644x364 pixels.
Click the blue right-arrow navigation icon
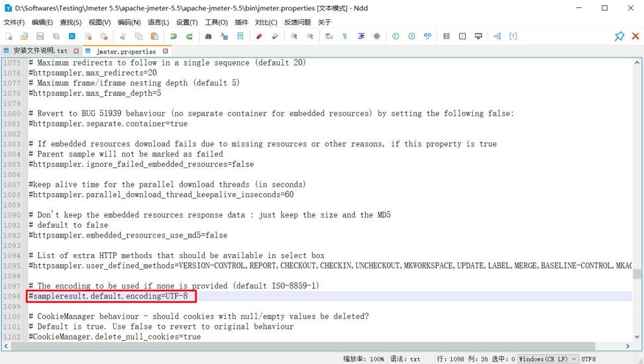pos(411,36)
